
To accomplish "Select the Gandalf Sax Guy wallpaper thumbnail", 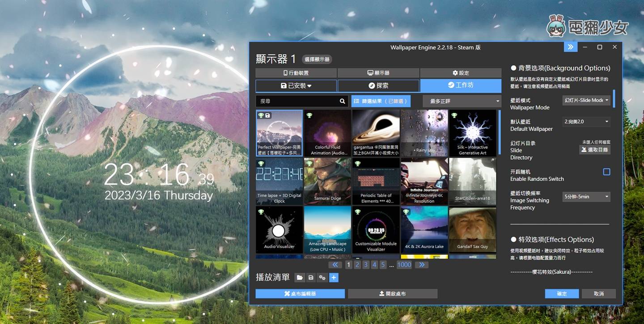I will (x=473, y=230).
